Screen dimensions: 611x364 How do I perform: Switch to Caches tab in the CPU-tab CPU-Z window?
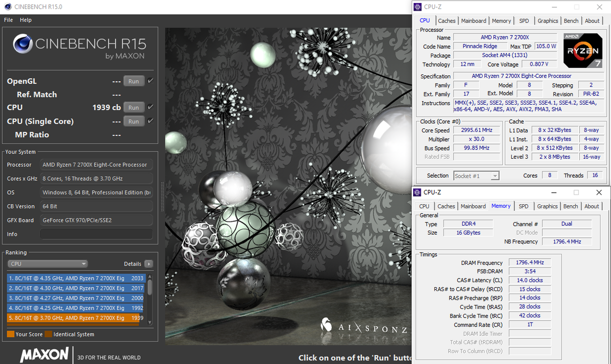(447, 21)
